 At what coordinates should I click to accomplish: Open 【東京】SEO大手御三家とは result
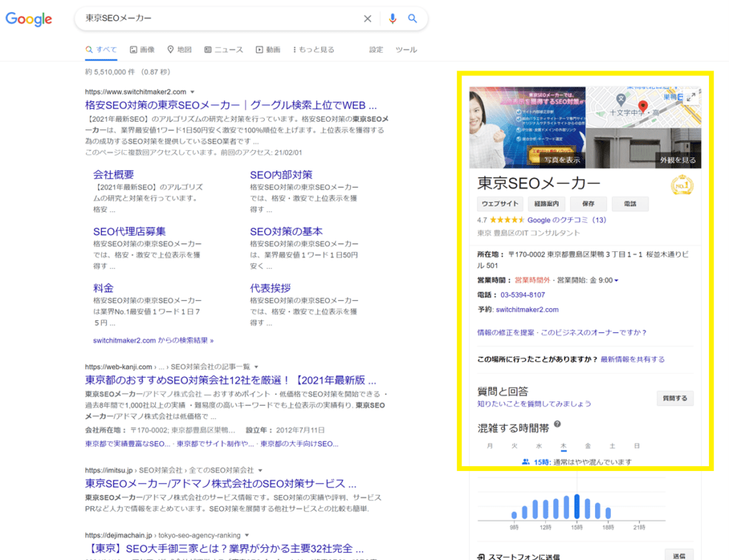pos(226,549)
